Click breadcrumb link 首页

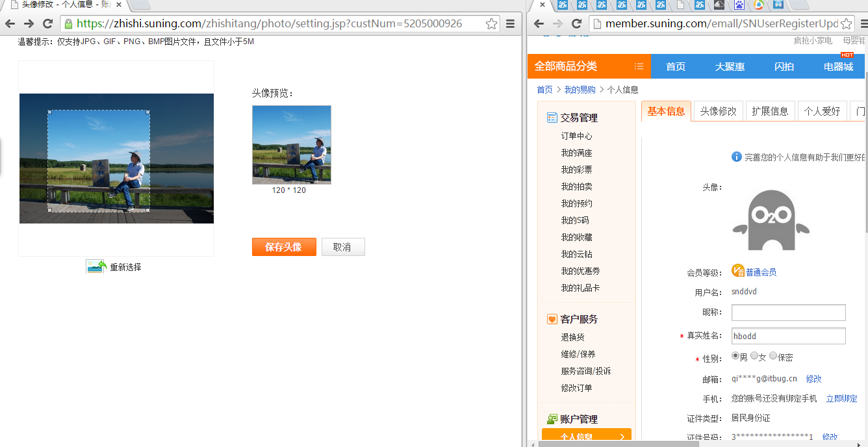tap(544, 90)
